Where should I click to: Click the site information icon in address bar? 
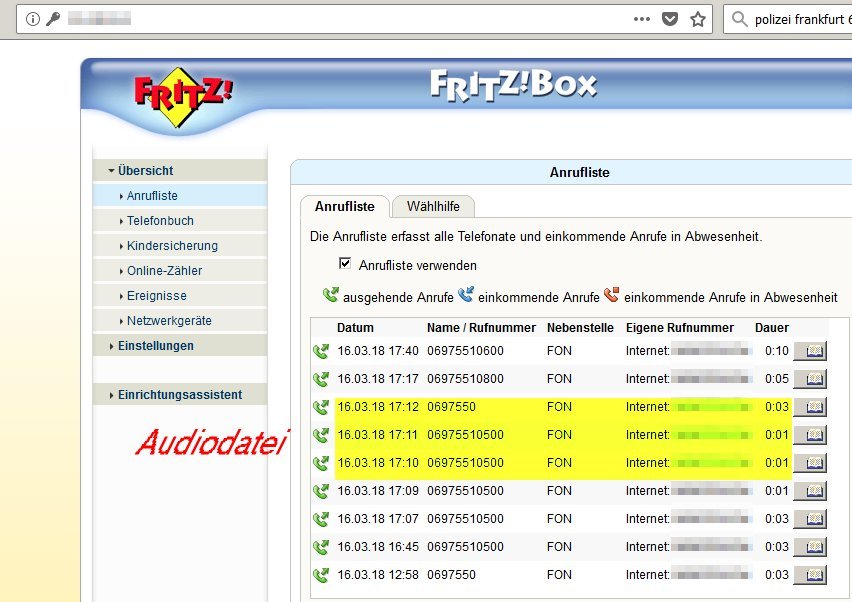33,19
